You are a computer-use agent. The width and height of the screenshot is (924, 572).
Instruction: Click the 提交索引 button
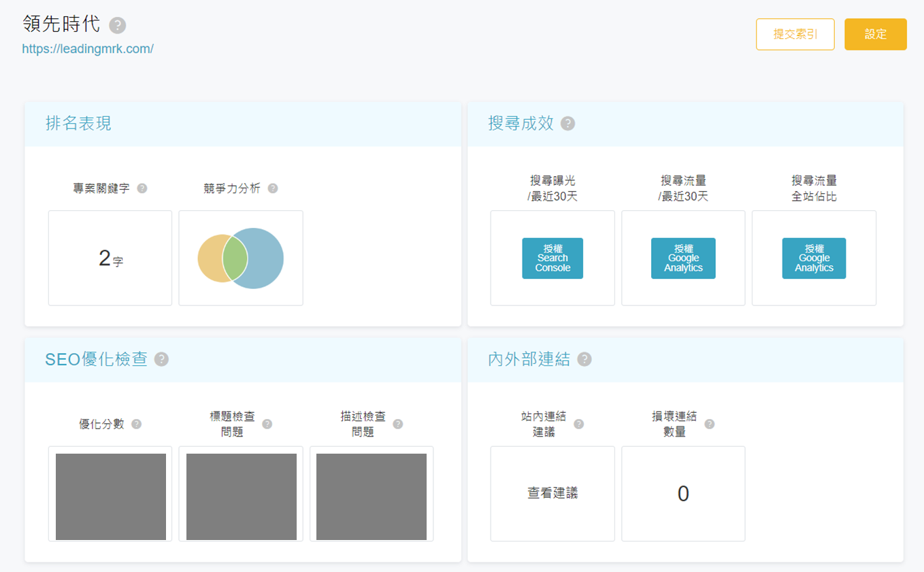click(x=795, y=34)
